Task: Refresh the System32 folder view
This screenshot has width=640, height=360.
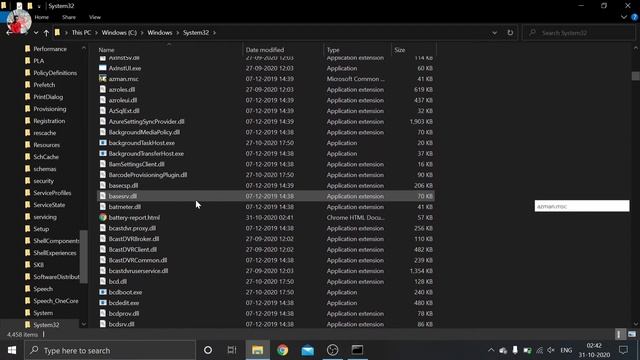Action: coord(510,33)
